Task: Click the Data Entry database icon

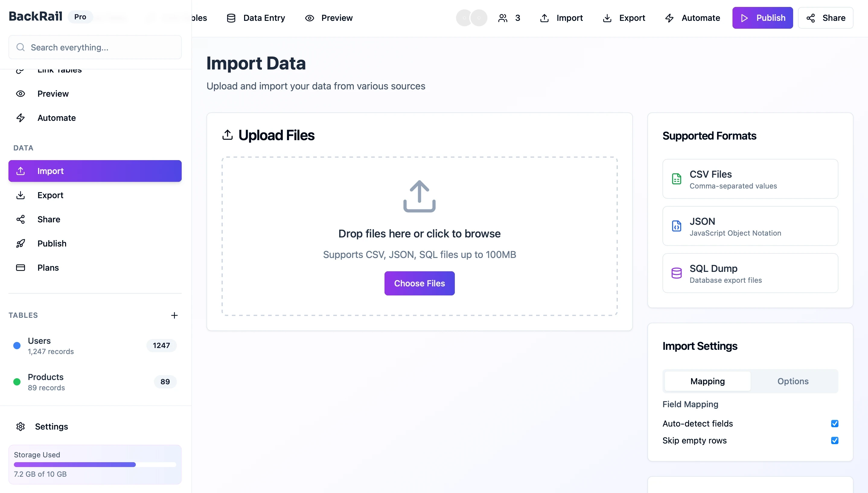Action: point(231,18)
